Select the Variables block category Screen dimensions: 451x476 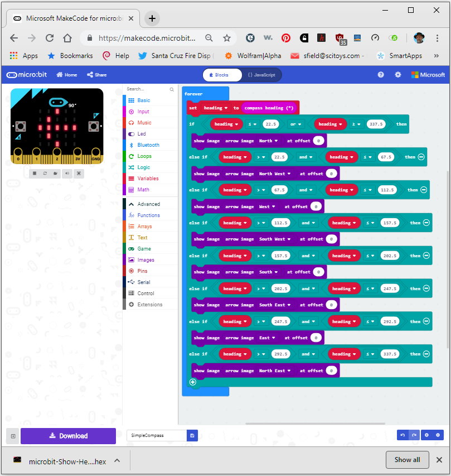coord(148,179)
